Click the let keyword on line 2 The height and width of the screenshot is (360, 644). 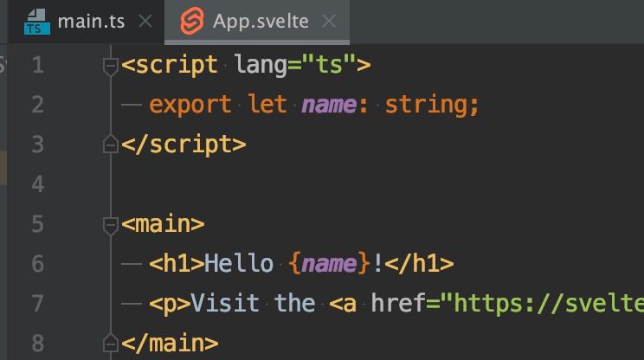click(x=267, y=104)
